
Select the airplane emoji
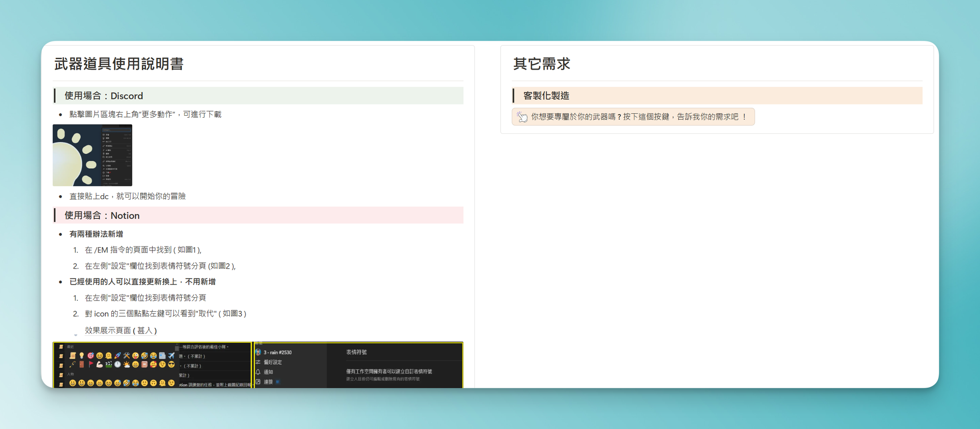coord(171,355)
